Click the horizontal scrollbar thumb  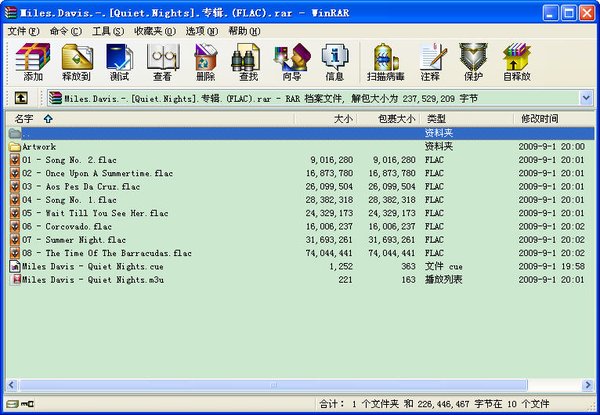pyautogui.click(x=273, y=385)
